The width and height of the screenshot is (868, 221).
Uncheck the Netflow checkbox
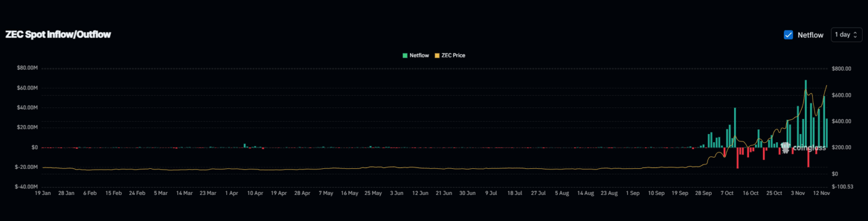point(788,35)
